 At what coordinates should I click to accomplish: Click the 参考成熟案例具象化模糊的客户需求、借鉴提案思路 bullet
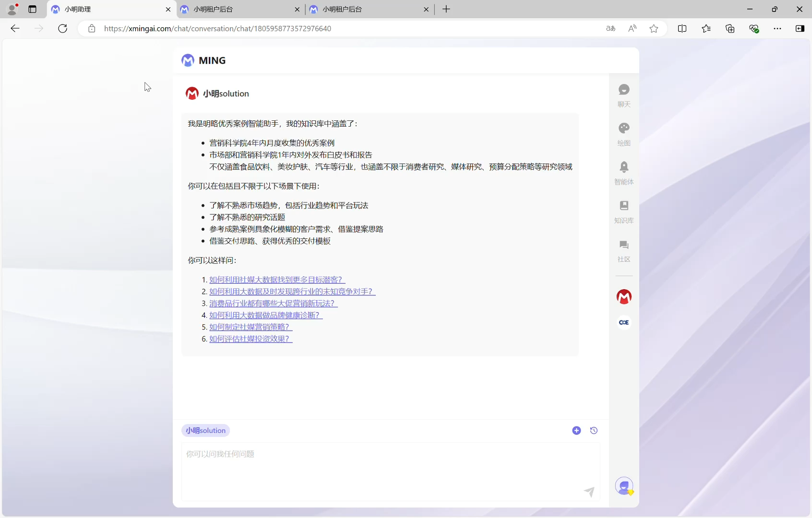coord(296,229)
